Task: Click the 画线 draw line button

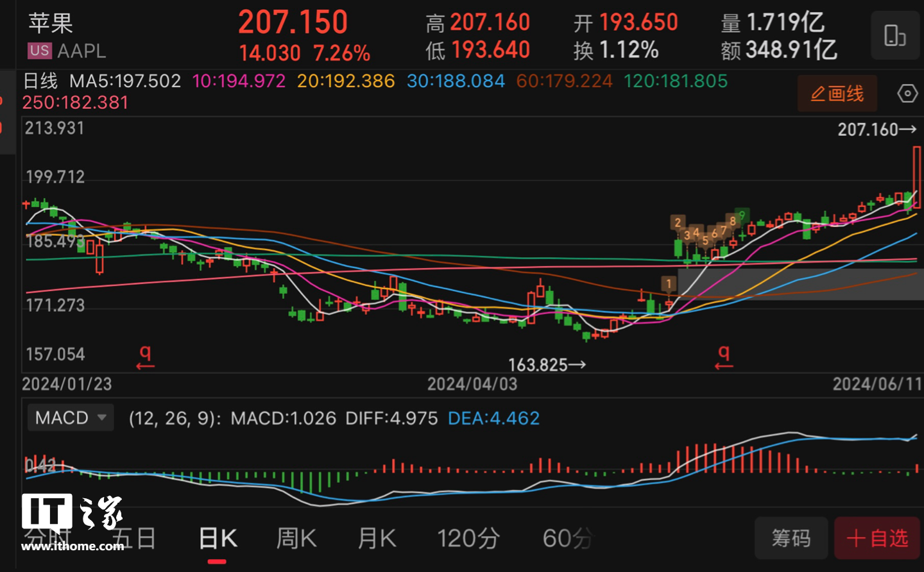Action: [837, 94]
